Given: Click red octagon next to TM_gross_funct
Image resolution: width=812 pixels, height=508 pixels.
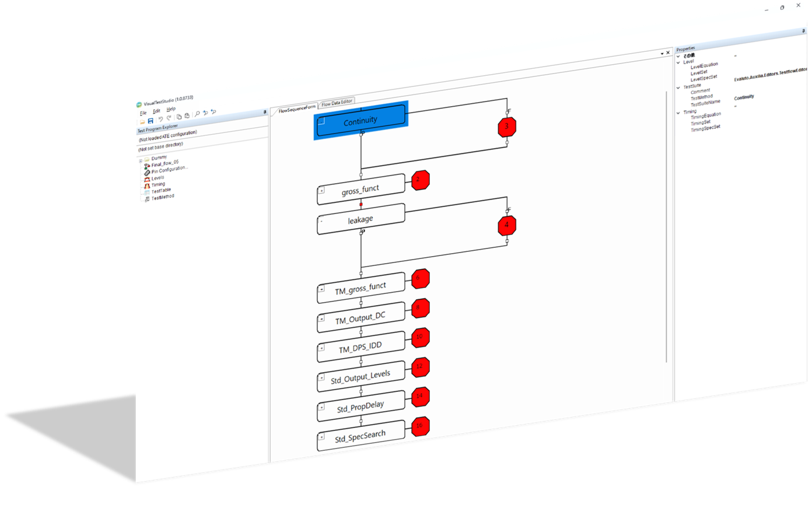Looking at the screenshot, I should tap(420, 278).
